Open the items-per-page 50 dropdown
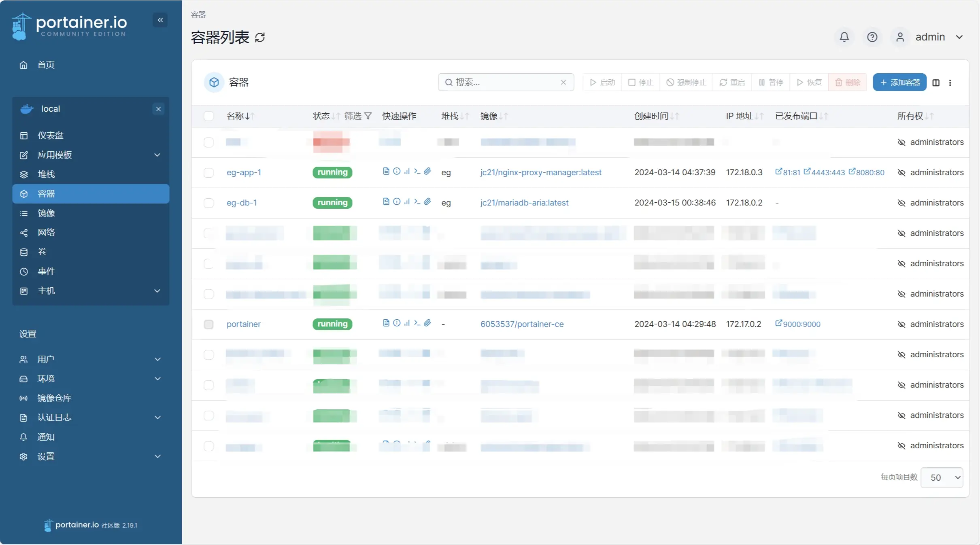This screenshot has width=980, height=545. tap(942, 477)
